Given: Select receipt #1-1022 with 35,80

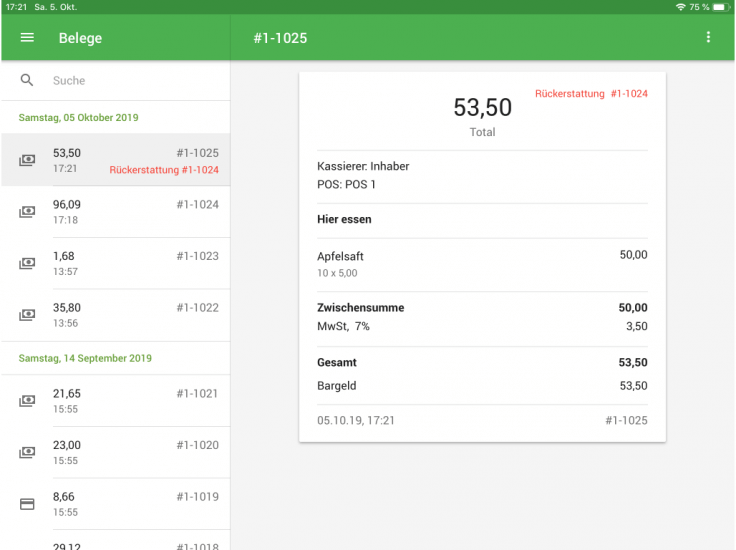Looking at the screenshot, I should point(115,315).
